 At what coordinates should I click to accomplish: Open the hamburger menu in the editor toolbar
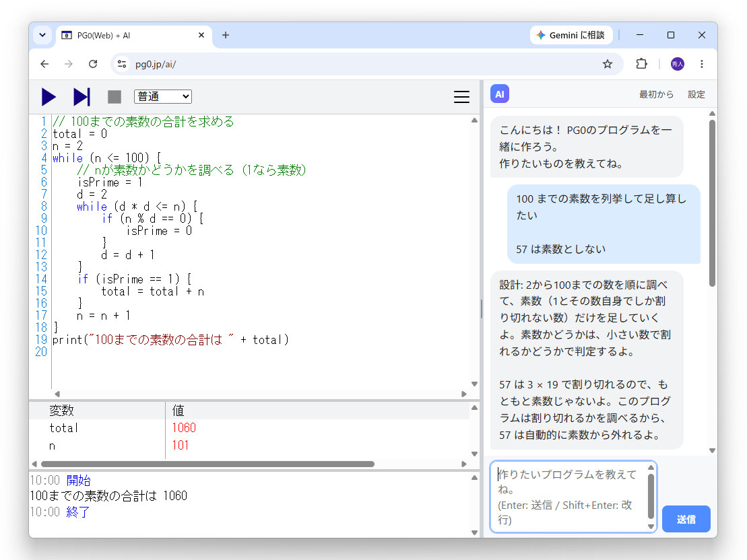[x=461, y=97]
